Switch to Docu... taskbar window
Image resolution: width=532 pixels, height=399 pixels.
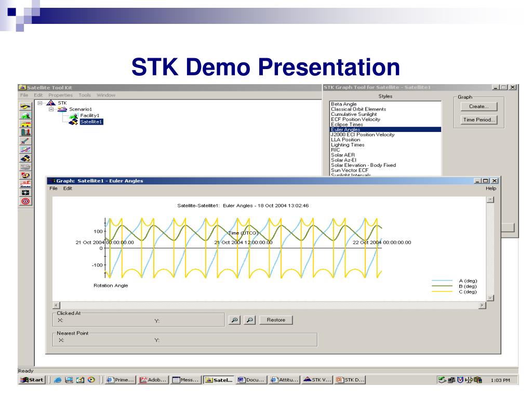[251, 380]
